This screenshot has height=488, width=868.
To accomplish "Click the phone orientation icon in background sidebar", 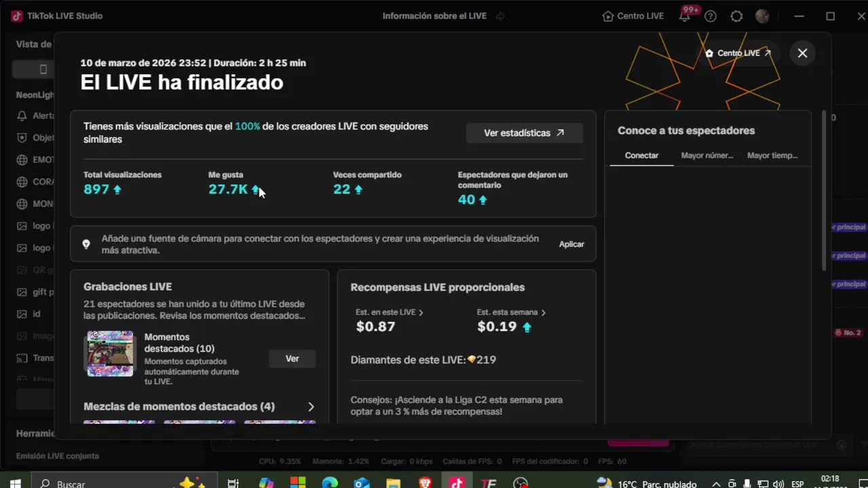I will pos(43,69).
